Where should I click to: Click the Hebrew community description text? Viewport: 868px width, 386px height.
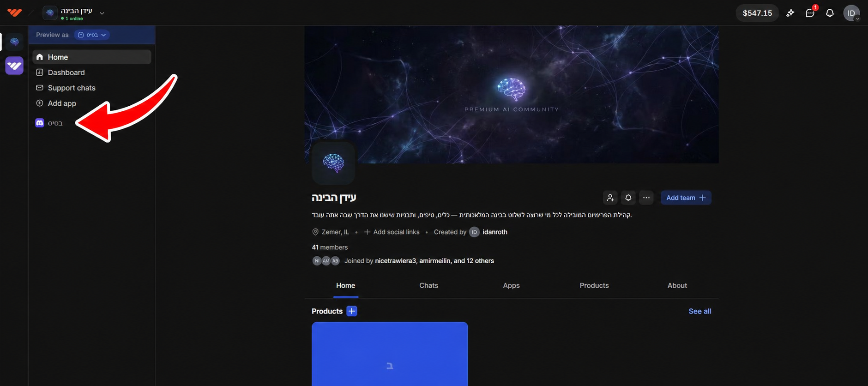472,215
